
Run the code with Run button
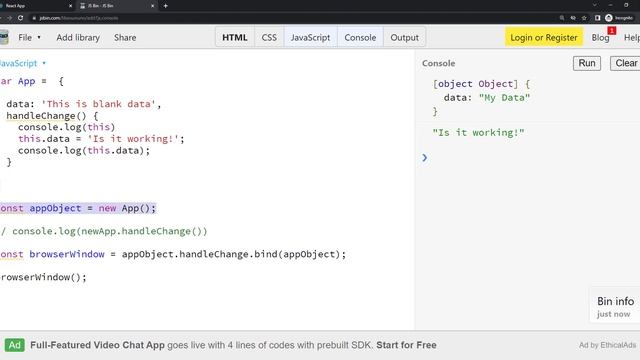tap(587, 63)
